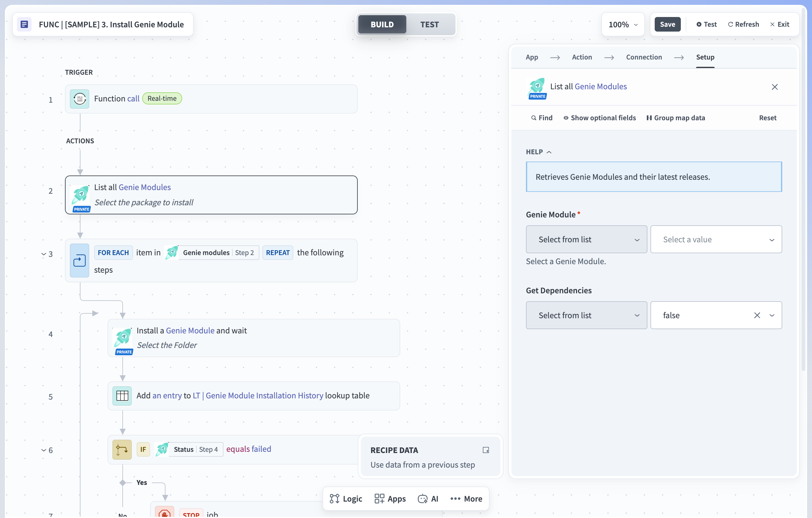The height and width of the screenshot is (518, 812).
Task: Select the Setup step tab
Action: [705, 57]
